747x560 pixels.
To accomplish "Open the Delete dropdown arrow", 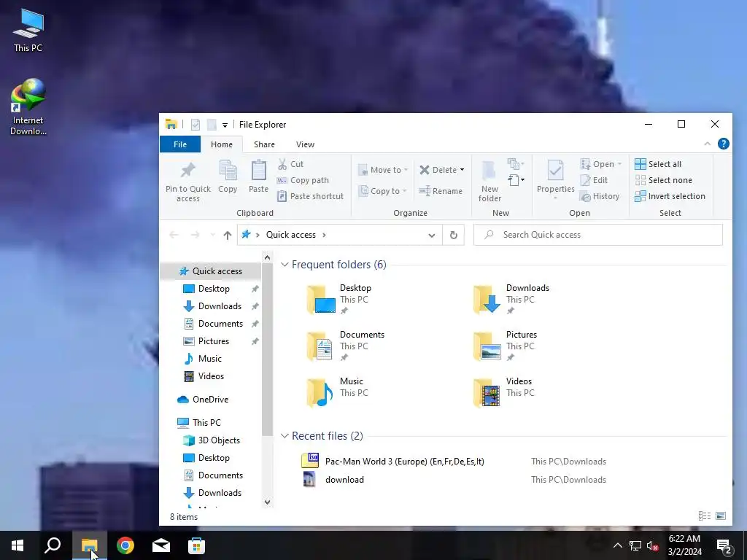I will 462,170.
